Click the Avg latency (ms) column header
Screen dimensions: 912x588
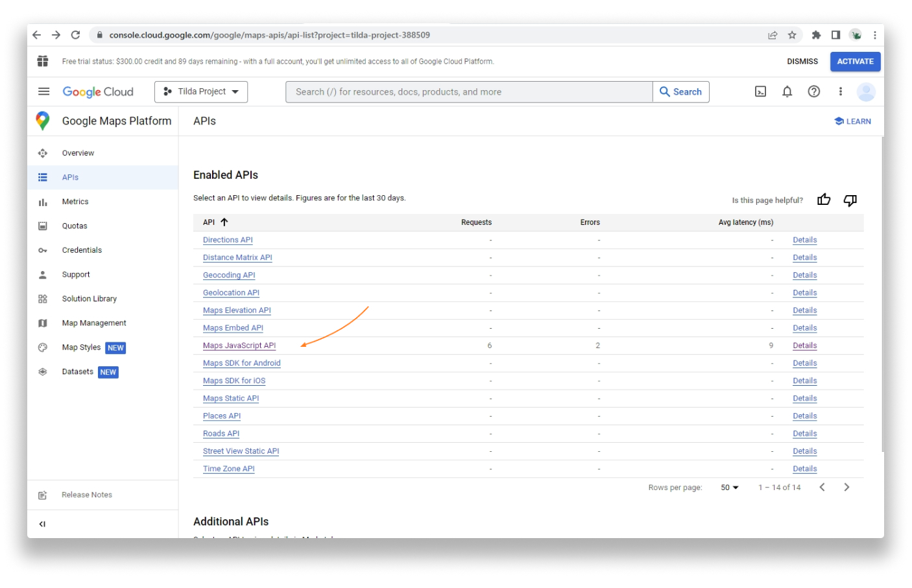(x=745, y=222)
